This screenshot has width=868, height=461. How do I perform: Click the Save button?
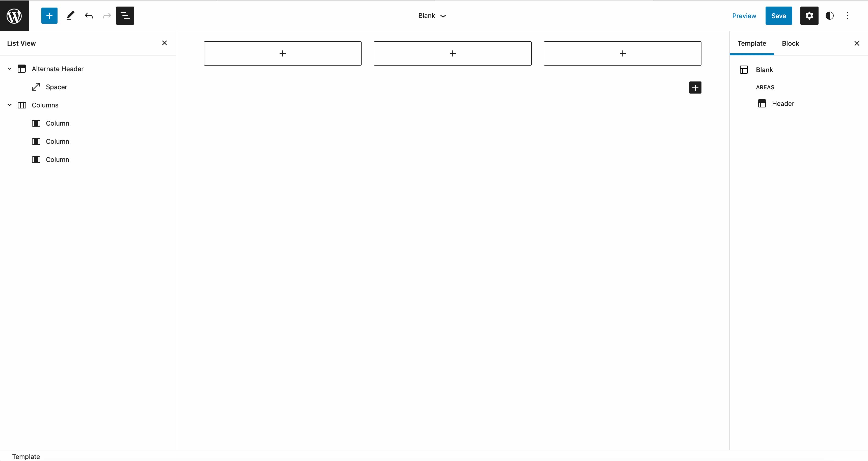tap(778, 15)
